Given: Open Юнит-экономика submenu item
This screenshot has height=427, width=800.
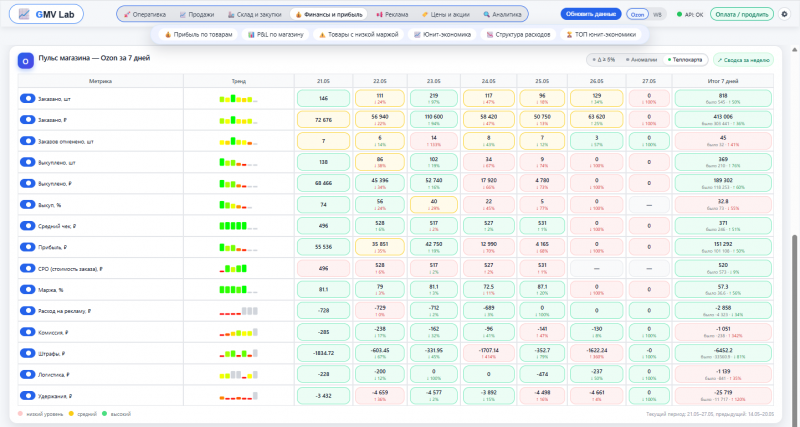Looking at the screenshot, I should (x=443, y=35).
